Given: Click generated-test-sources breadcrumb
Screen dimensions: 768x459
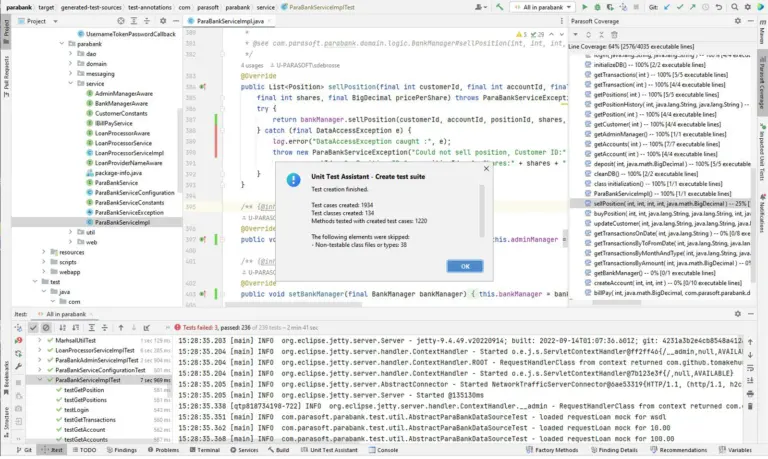Looking at the screenshot, I should tap(91, 7).
